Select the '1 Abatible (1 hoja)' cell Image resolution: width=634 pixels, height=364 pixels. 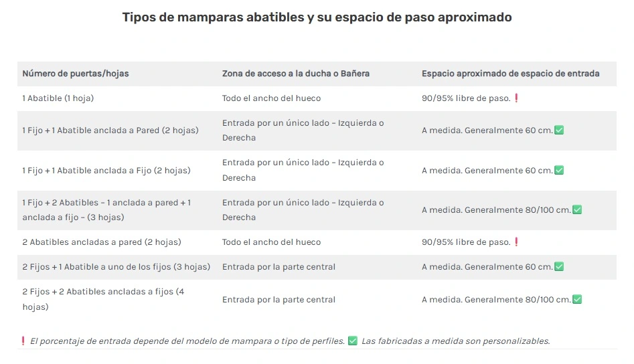click(58, 98)
